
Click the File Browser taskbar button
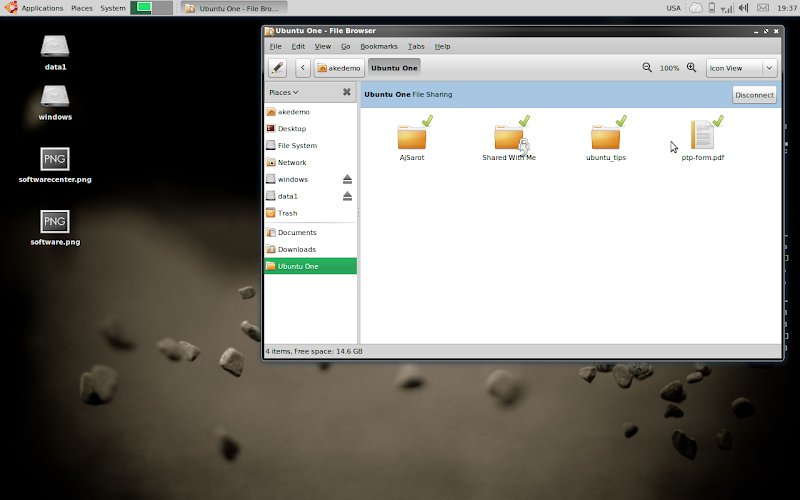point(234,8)
